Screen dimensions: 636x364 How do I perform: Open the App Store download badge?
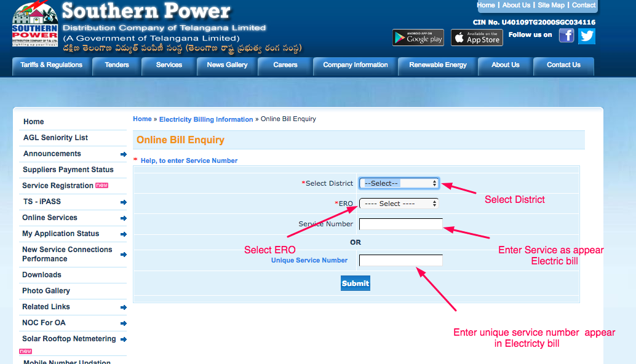(x=476, y=37)
